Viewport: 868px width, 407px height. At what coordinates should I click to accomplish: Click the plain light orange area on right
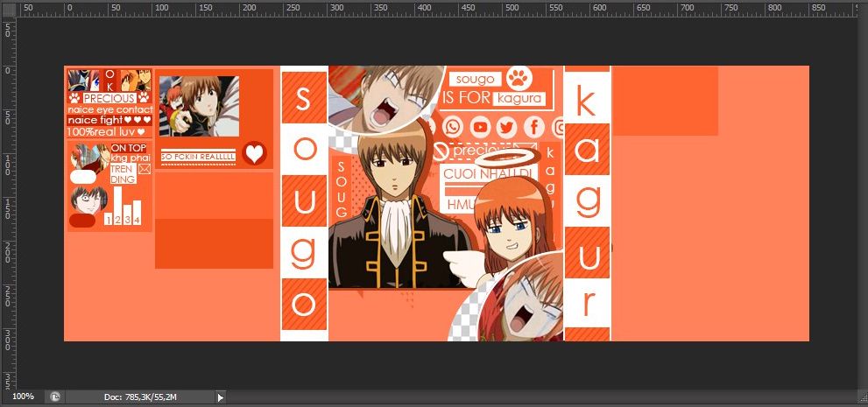[709, 236]
